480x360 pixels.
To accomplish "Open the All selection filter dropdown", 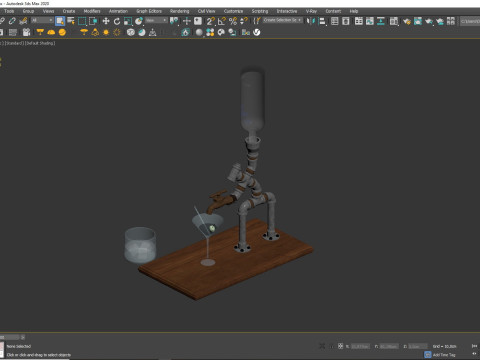I will [42, 20].
